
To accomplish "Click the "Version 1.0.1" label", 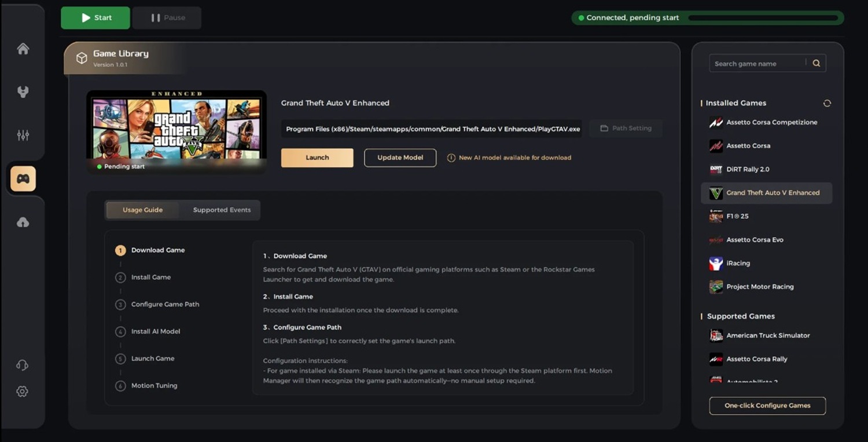I will pos(110,65).
